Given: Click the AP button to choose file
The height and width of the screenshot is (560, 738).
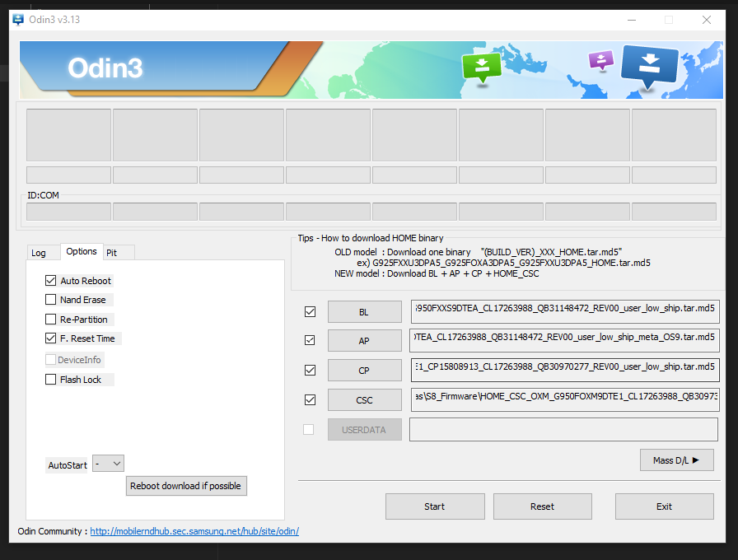Looking at the screenshot, I should click(x=365, y=341).
